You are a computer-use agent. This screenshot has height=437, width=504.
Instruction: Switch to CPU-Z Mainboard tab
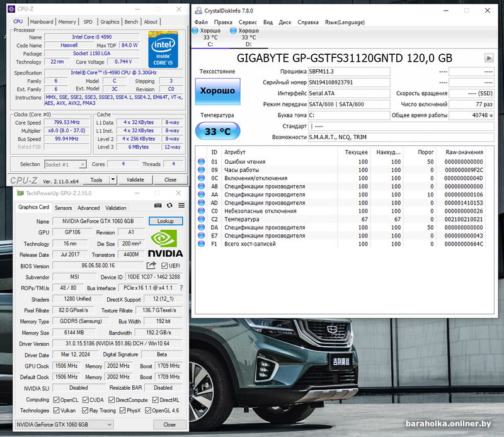42,22
